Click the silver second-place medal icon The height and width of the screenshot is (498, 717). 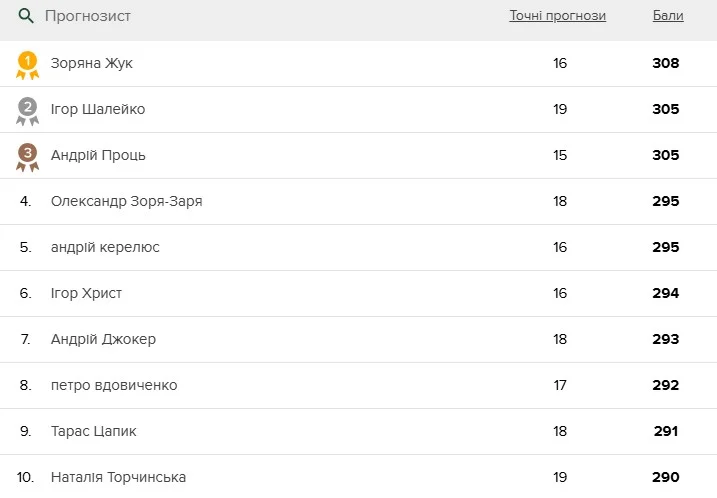27,110
